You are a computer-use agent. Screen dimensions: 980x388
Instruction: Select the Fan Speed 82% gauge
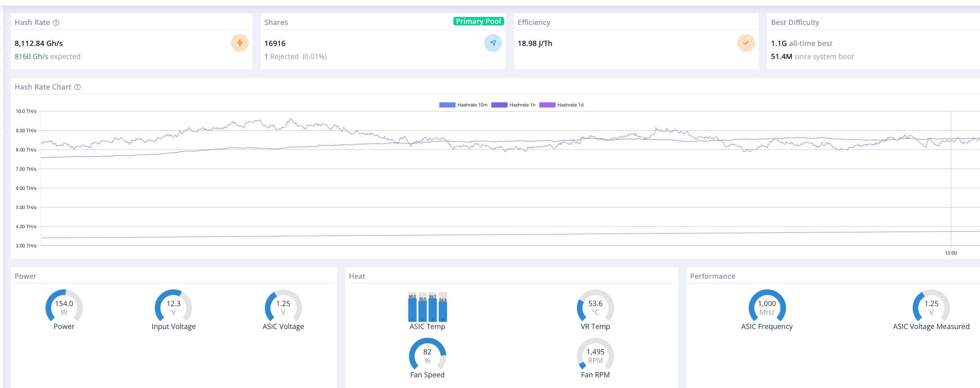click(x=427, y=356)
